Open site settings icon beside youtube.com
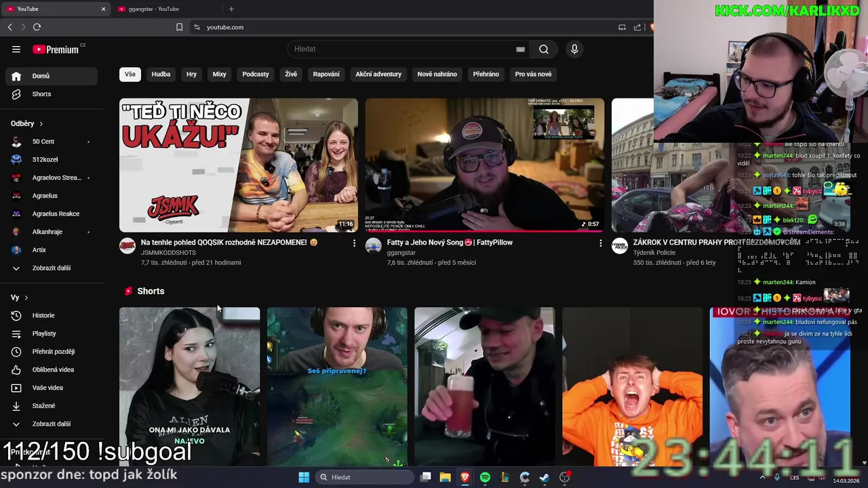 pos(197,27)
